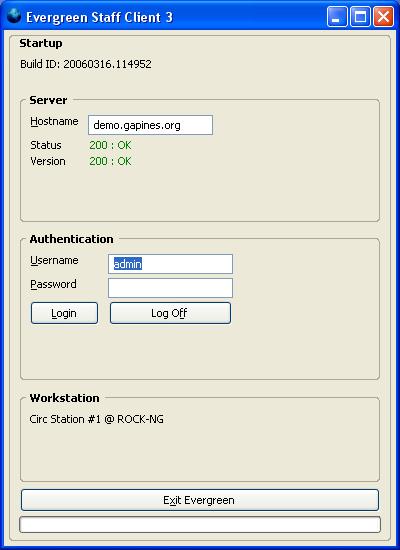Screen dimensions: 400x550
Task: Select the Username text field
Action: [170, 264]
